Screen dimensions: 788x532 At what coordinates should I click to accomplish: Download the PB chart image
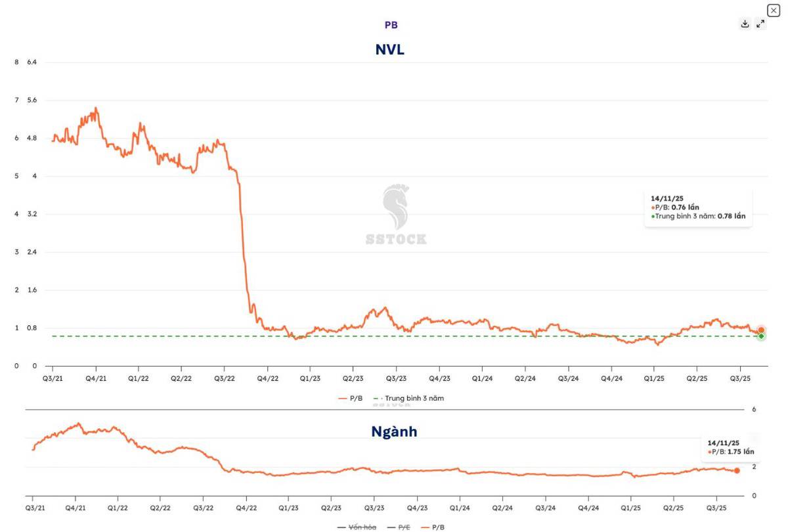pyautogui.click(x=745, y=24)
